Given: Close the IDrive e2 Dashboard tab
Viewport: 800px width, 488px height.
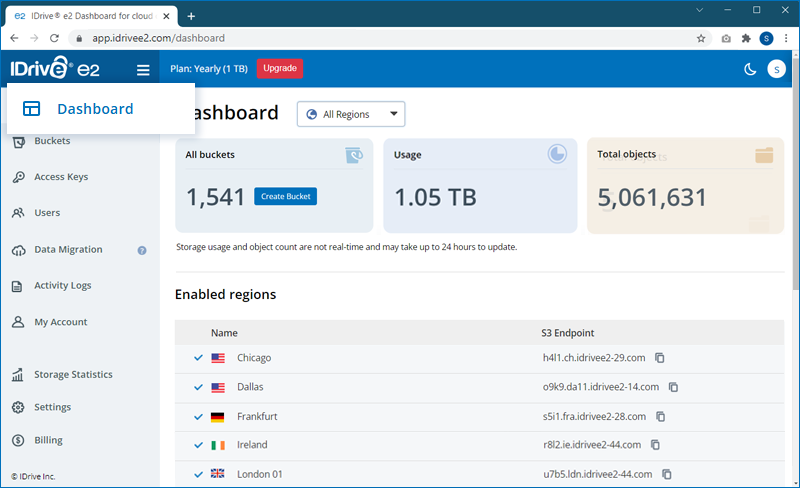Looking at the screenshot, I should (166, 16).
